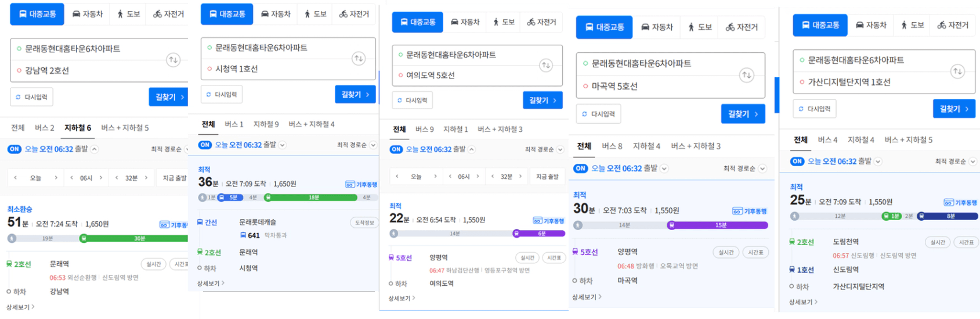Step the 06시 hour stepper back in 여의도역 panel
The image size is (980, 319).
[x=450, y=177]
